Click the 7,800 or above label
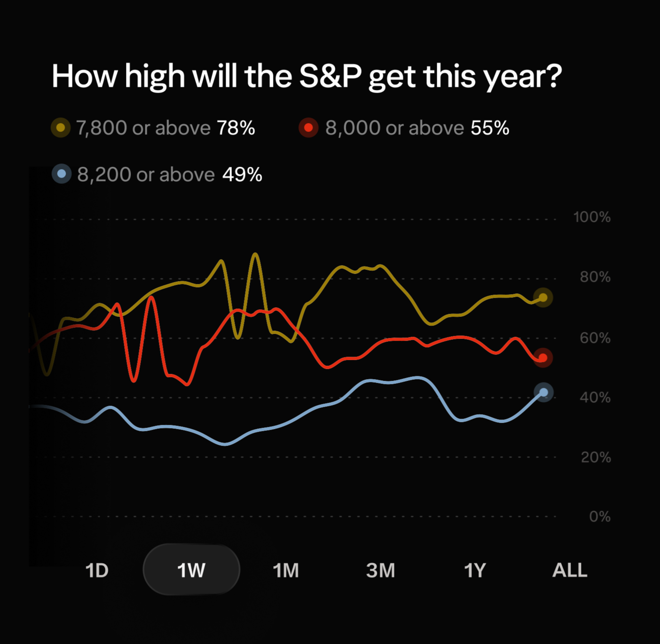The height and width of the screenshot is (644, 660). point(143,128)
